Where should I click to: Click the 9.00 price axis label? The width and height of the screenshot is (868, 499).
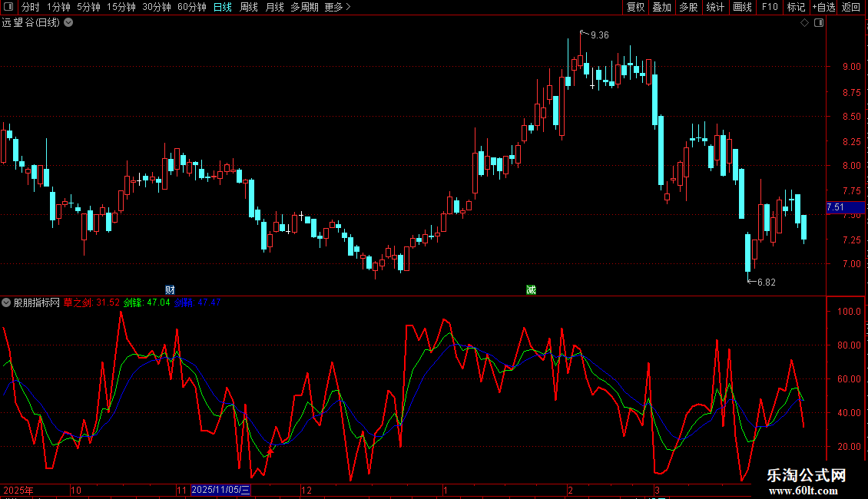pyautogui.click(x=851, y=66)
